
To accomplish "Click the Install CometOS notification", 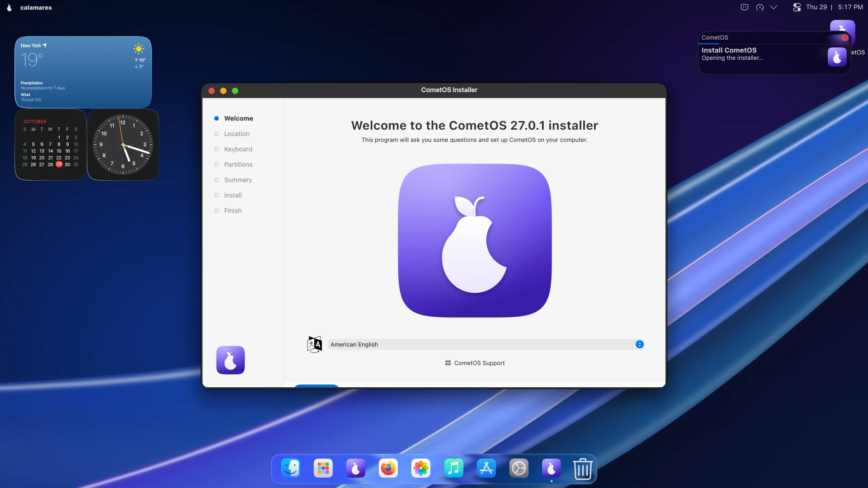I will coord(774,54).
